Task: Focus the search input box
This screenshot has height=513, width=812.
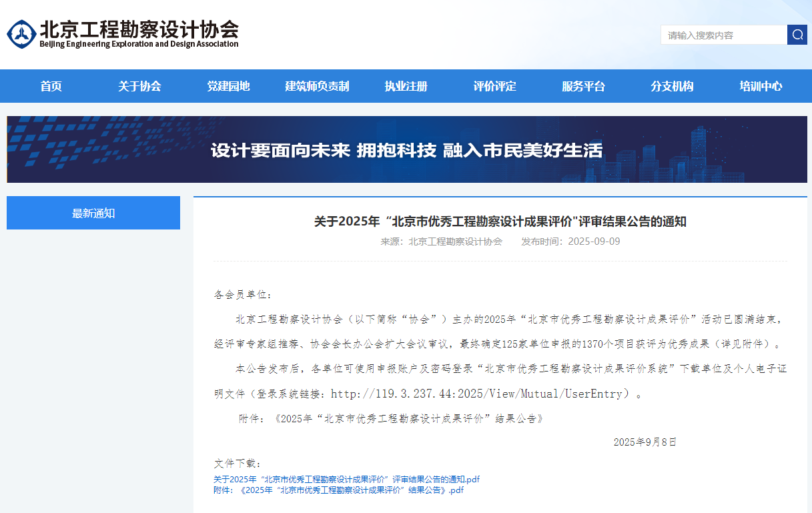Action: click(724, 35)
